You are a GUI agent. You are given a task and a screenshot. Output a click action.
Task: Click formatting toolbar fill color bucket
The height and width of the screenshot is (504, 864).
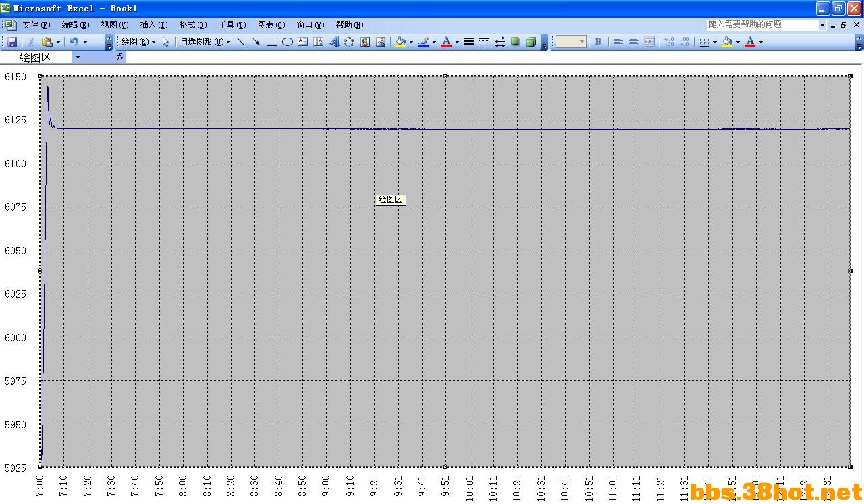point(727,42)
